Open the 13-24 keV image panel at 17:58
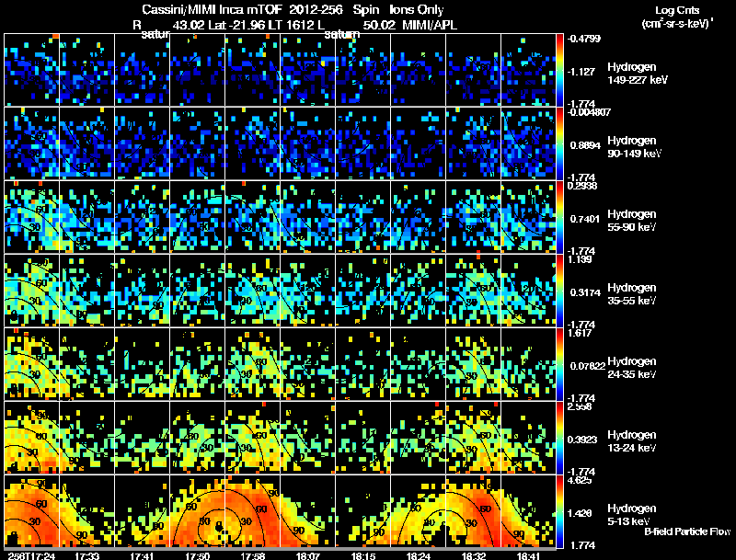Image resolution: width=736 pixels, height=560 pixels. (x=252, y=438)
